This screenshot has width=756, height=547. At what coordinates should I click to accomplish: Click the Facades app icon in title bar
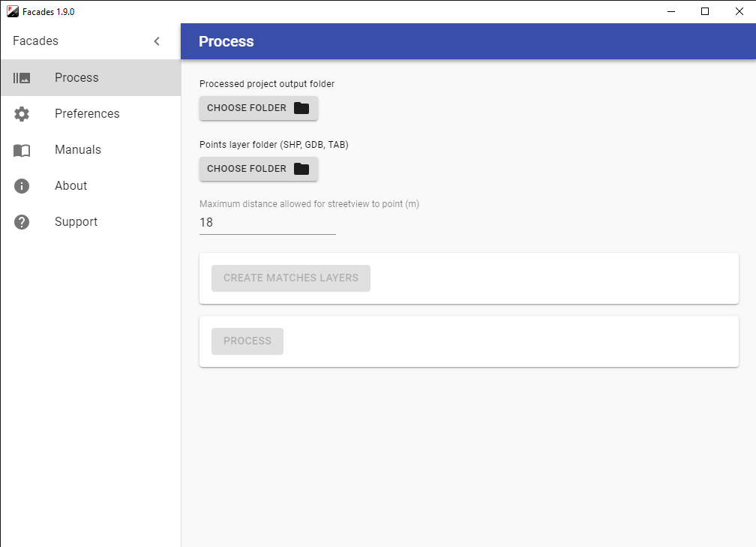coord(13,11)
